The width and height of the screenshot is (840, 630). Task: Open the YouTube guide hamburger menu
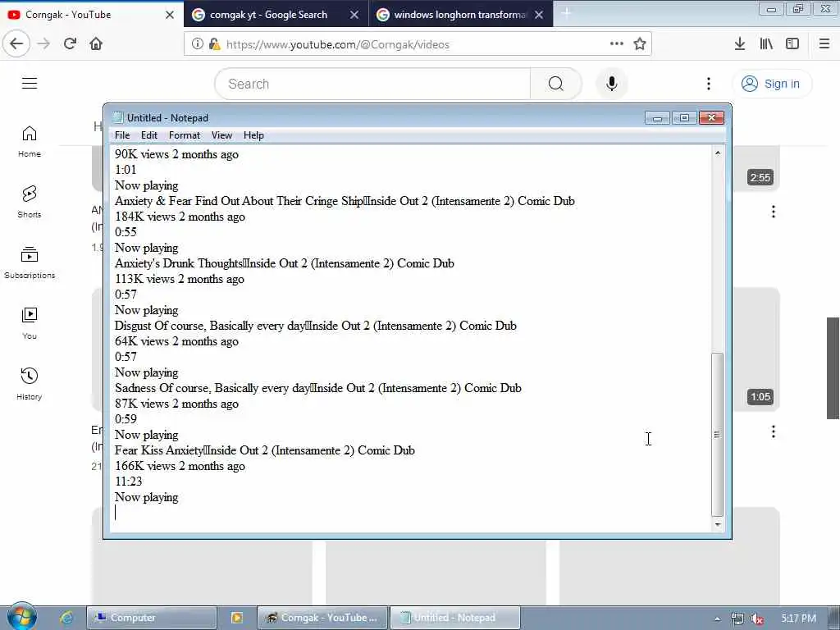[30, 84]
